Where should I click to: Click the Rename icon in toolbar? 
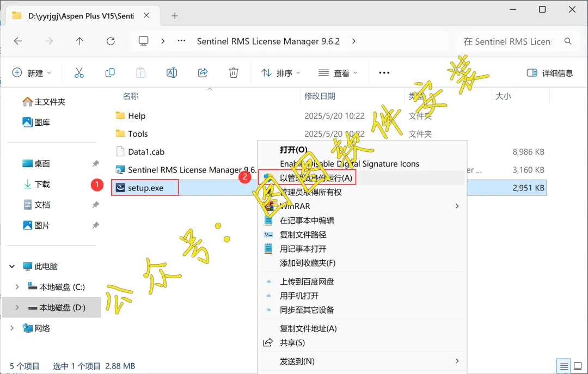coord(171,73)
